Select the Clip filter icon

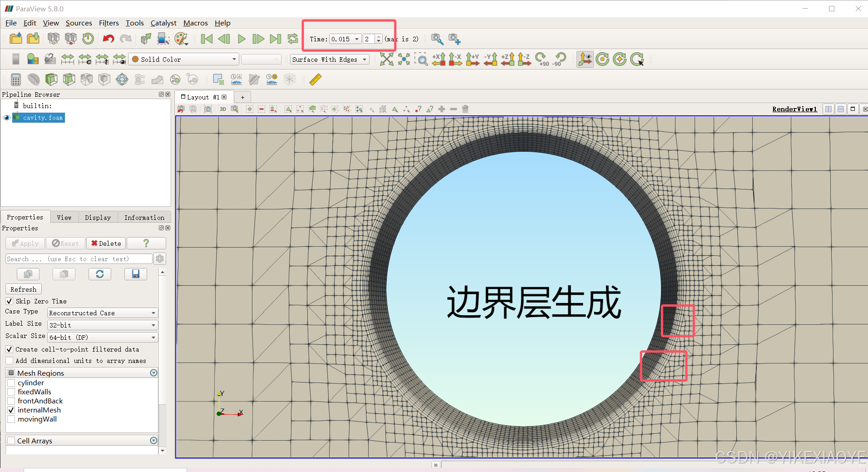coord(51,79)
